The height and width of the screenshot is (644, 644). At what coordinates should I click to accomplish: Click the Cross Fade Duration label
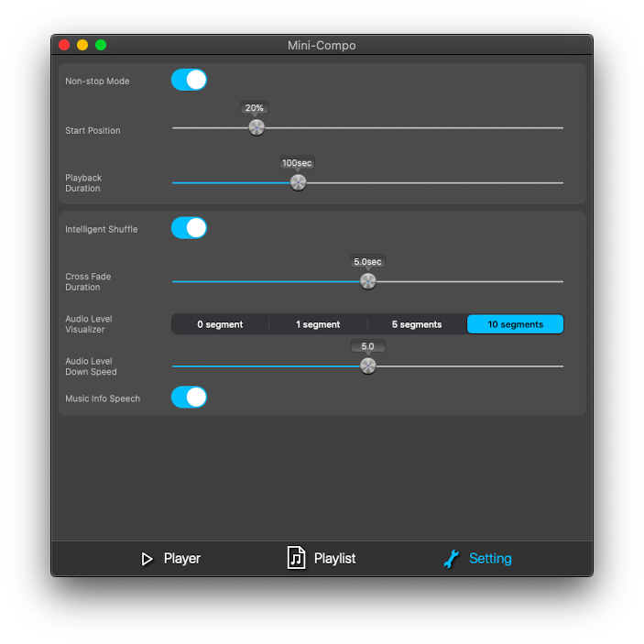click(x=88, y=282)
